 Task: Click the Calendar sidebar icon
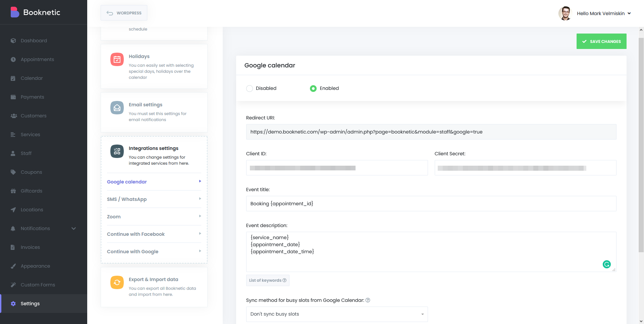pyautogui.click(x=13, y=78)
